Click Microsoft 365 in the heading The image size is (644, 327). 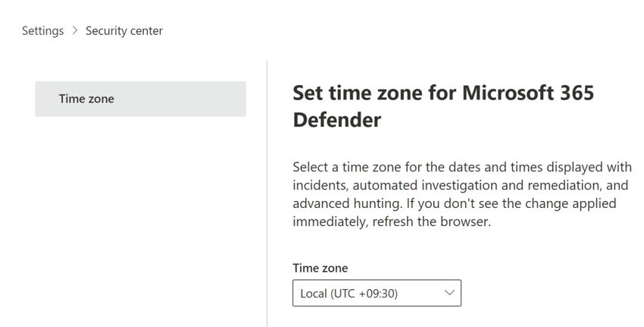tap(528, 93)
